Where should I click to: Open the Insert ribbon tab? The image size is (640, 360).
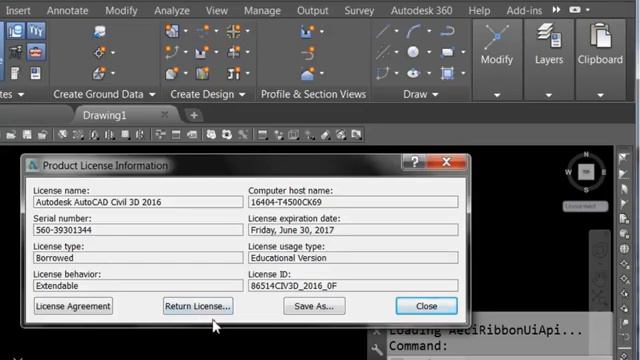(x=18, y=11)
